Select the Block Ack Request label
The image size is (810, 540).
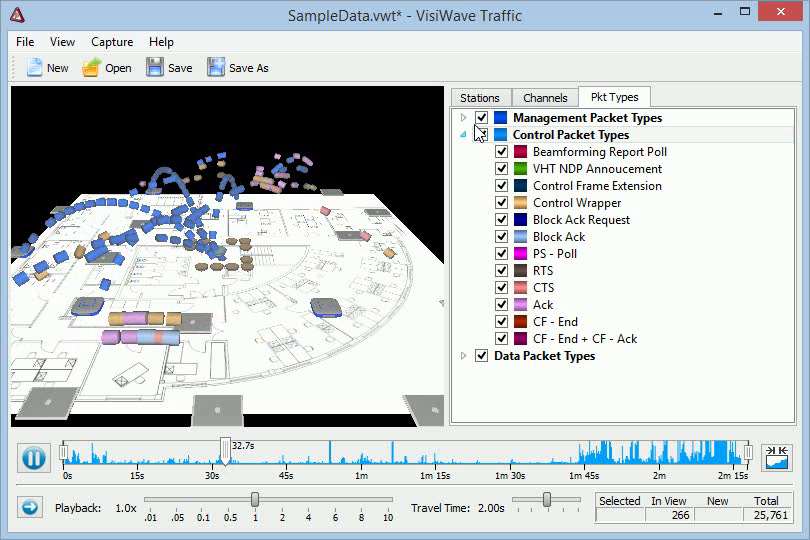581,220
